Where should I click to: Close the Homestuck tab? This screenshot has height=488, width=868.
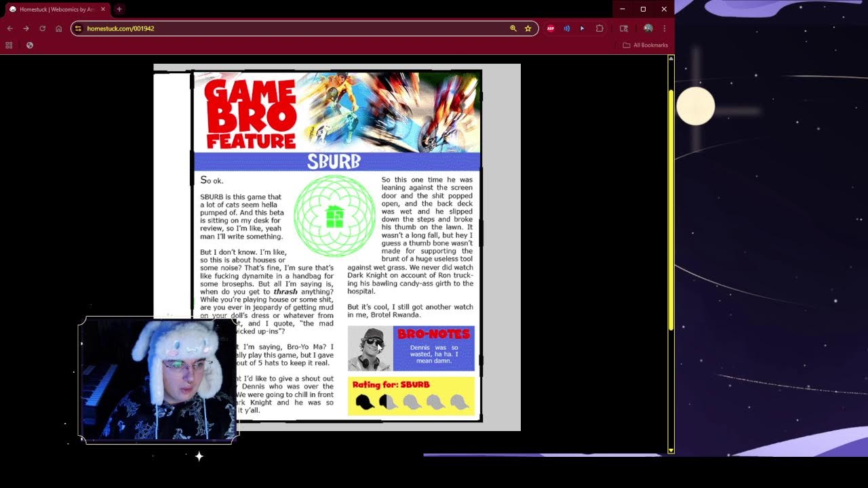pyautogui.click(x=103, y=9)
